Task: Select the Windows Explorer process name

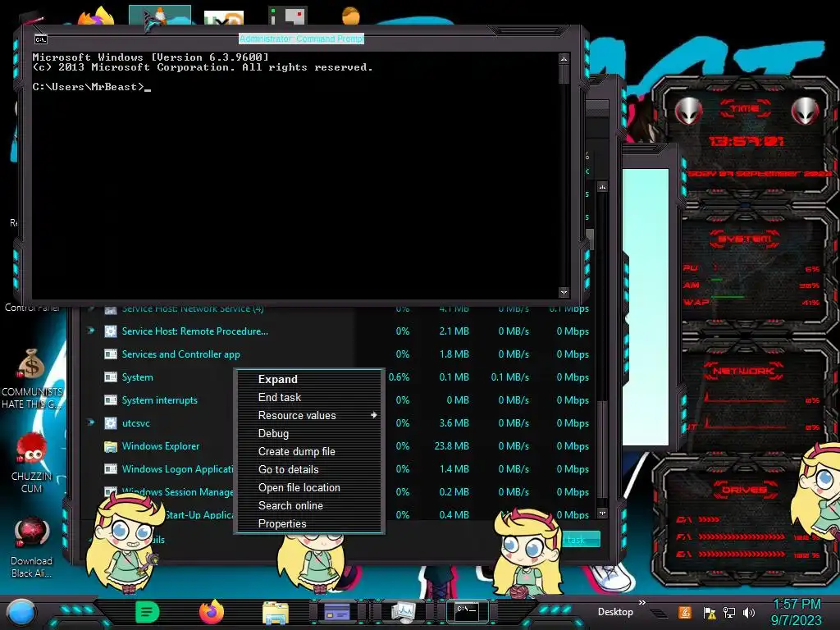Action: coord(160,446)
